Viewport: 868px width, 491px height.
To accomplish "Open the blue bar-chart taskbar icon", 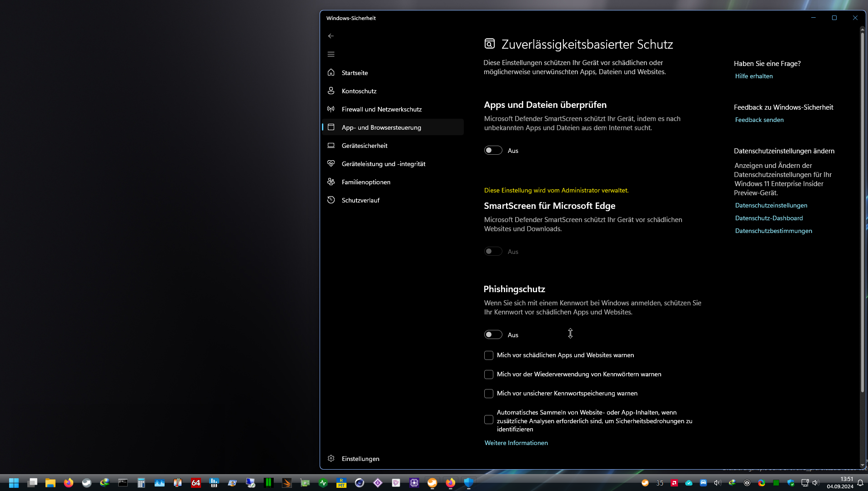I will point(214,483).
